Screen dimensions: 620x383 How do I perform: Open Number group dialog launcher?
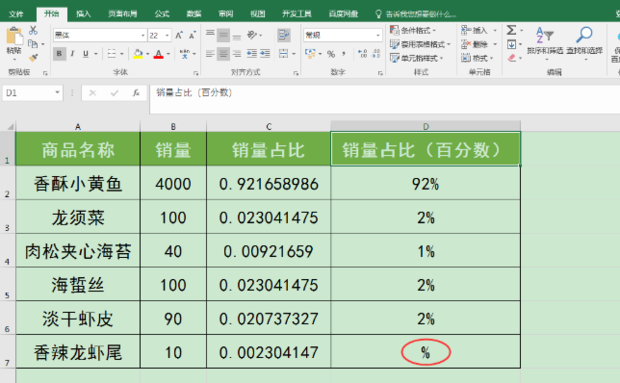(x=380, y=73)
